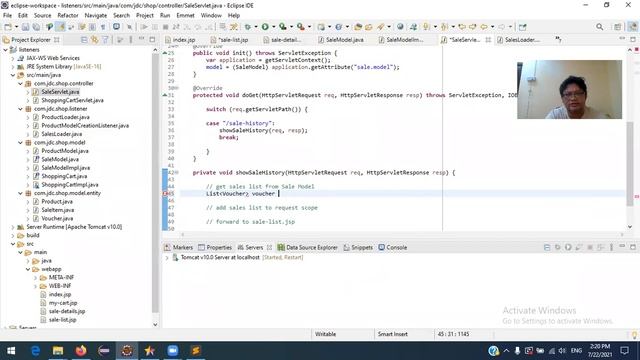Click the Debug bug icon
The image size is (640, 360).
coord(247,27)
